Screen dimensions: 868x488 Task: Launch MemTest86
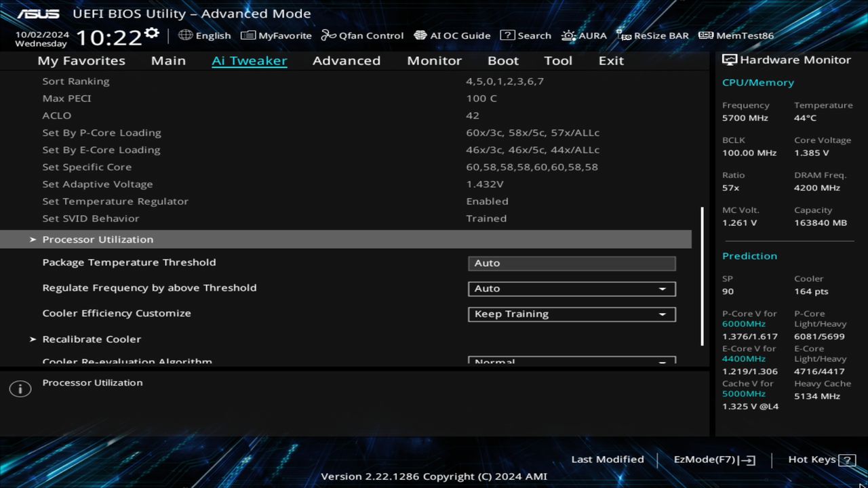click(x=735, y=35)
